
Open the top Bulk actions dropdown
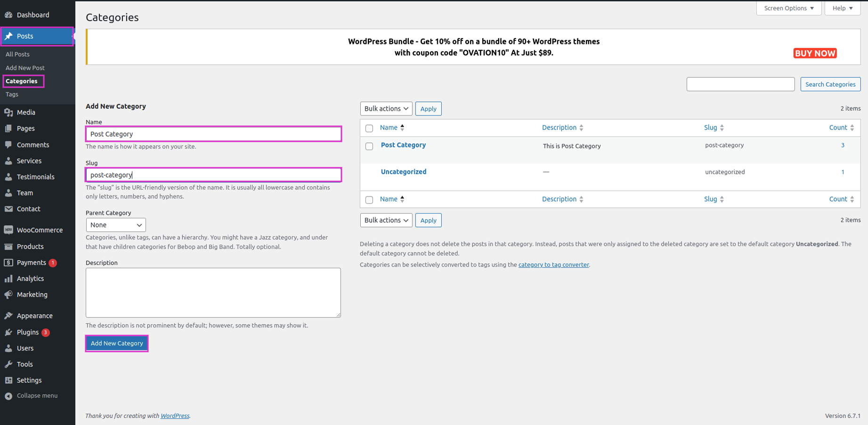pyautogui.click(x=386, y=109)
